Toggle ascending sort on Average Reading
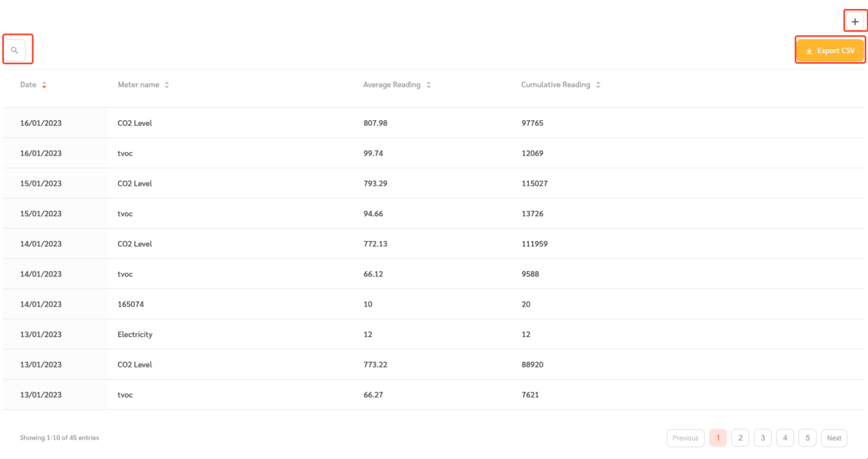This screenshot has width=868, height=459. (429, 84)
